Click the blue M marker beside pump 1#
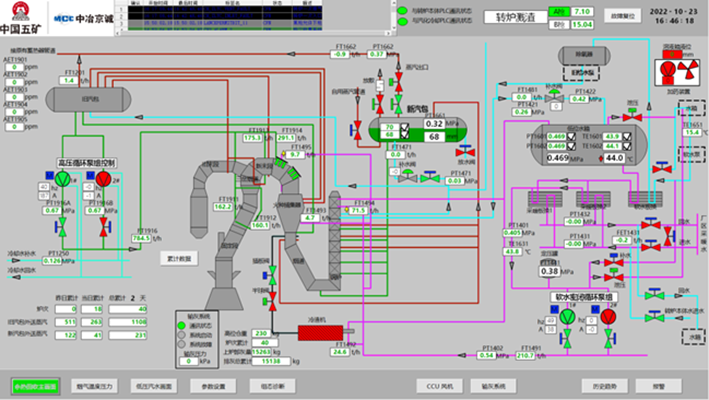The width and height of the screenshot is (709, 400). pos(49,175)
